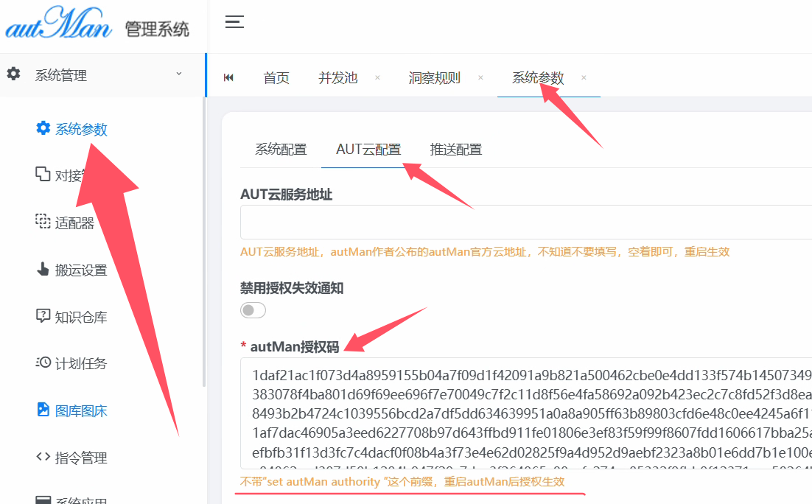Viewport: 812px width, 504px height.
Task: Close the 并发池 tab
Action: click(x=377, y=77)
